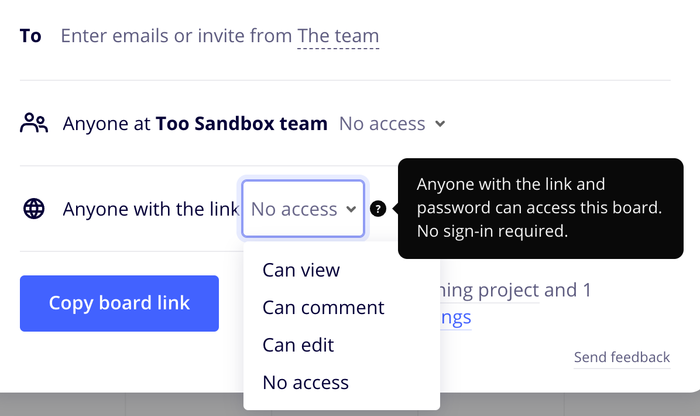
Task: Click the help question mark icon
Action: tap(378, 209)
